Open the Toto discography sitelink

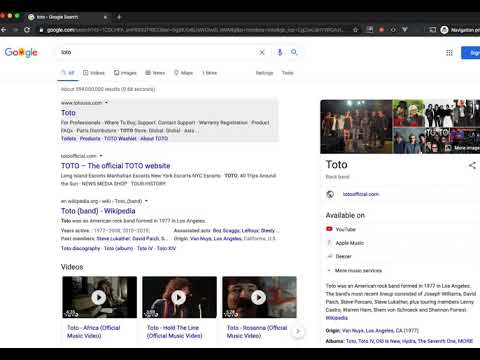pos(80,248)
